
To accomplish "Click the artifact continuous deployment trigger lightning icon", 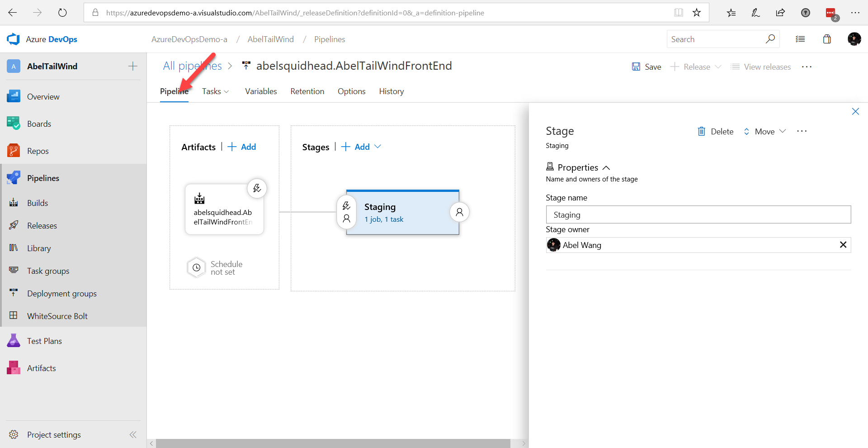I will (257, 188).
